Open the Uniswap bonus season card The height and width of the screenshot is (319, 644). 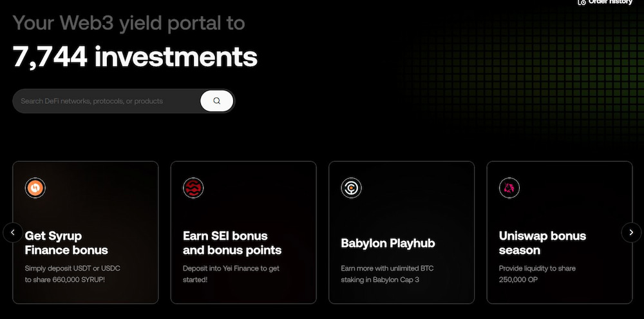[560, 233]
